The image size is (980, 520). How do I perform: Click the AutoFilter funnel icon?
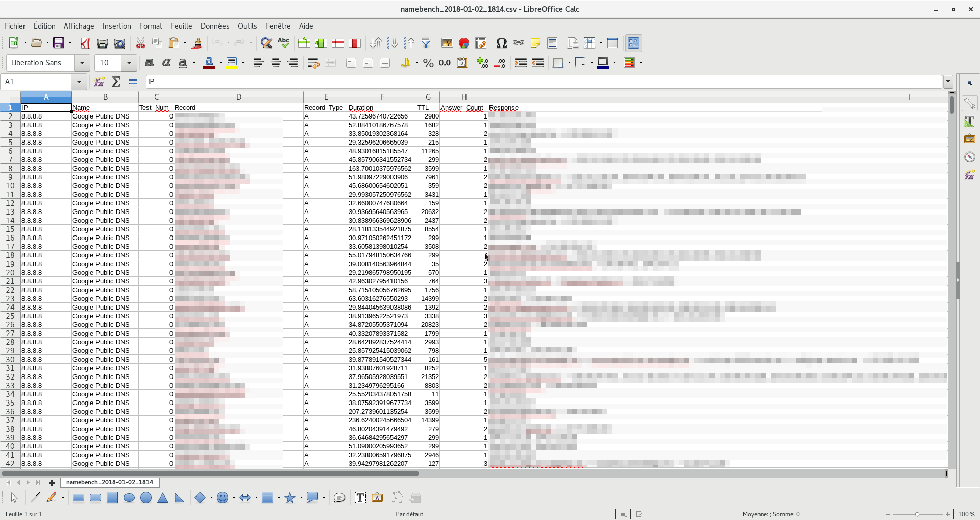click(426, 43)
